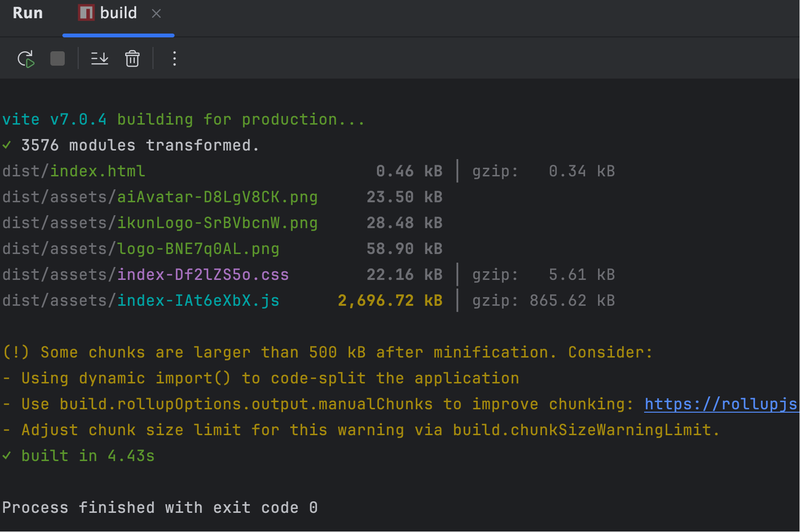Image resolution: width=800 pixels, height=532 pixels.
Task: Click the index-Df2lZS5o.css filename
Action: (x=203, y=275)
